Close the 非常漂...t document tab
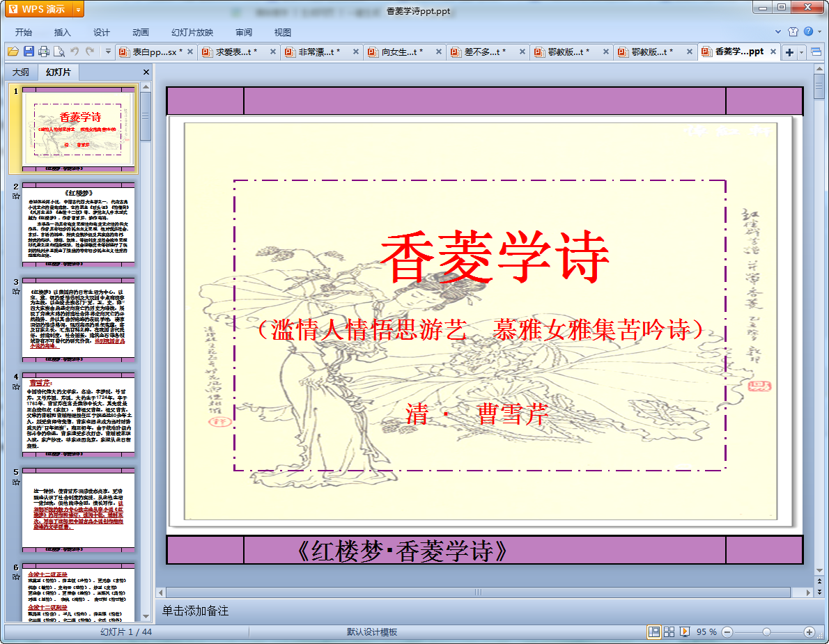 356,52
